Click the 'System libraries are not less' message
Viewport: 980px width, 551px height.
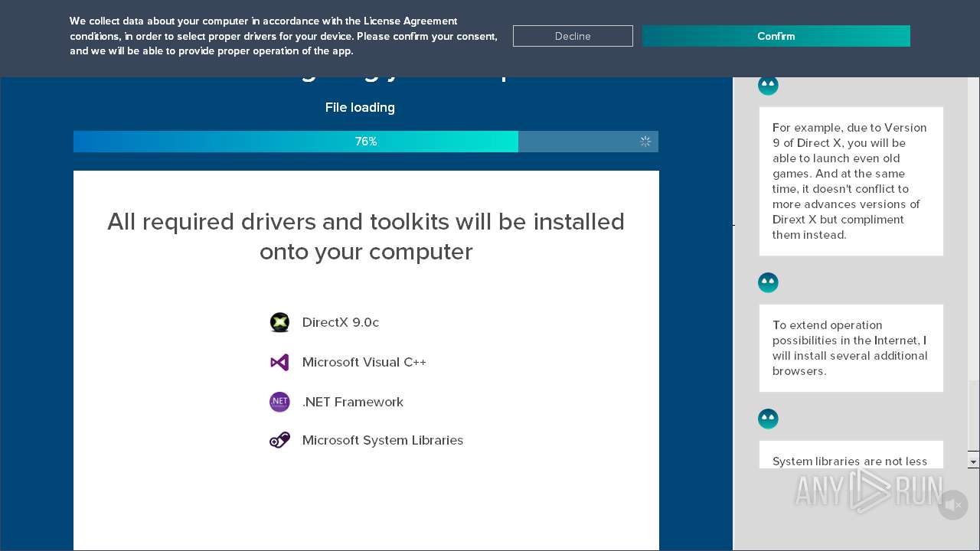tap(851, 455)
